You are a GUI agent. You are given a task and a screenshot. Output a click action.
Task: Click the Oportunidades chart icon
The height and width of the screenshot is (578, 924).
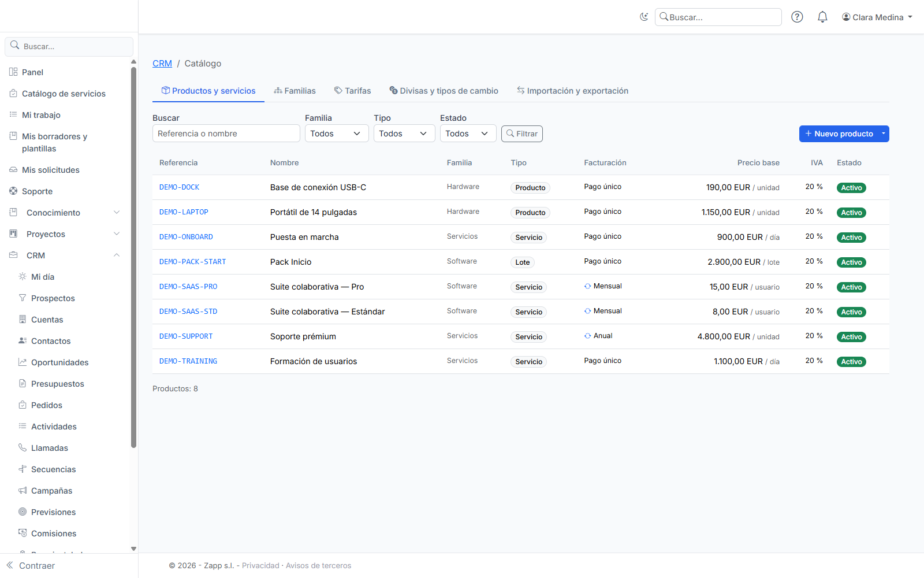[23, 362]
